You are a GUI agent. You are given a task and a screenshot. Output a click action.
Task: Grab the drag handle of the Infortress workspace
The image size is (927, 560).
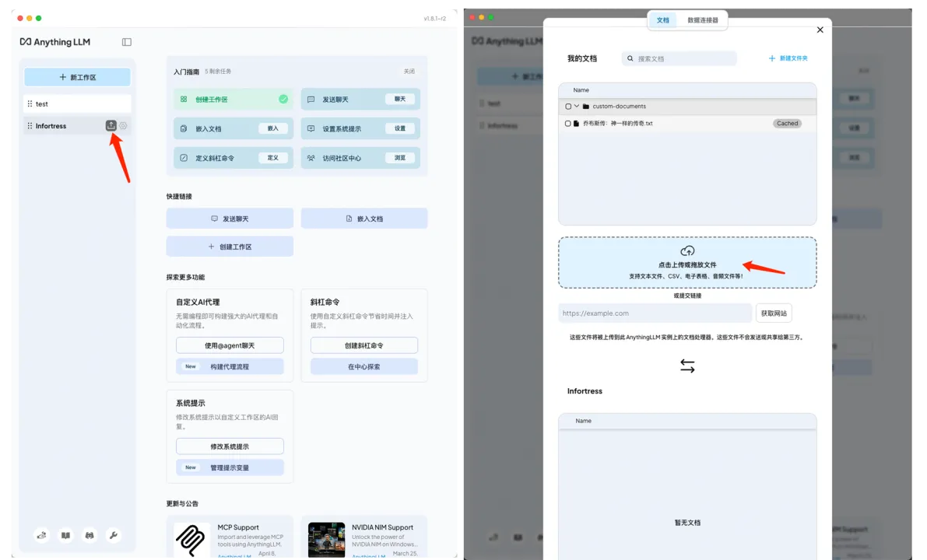(x=30, y=126)
